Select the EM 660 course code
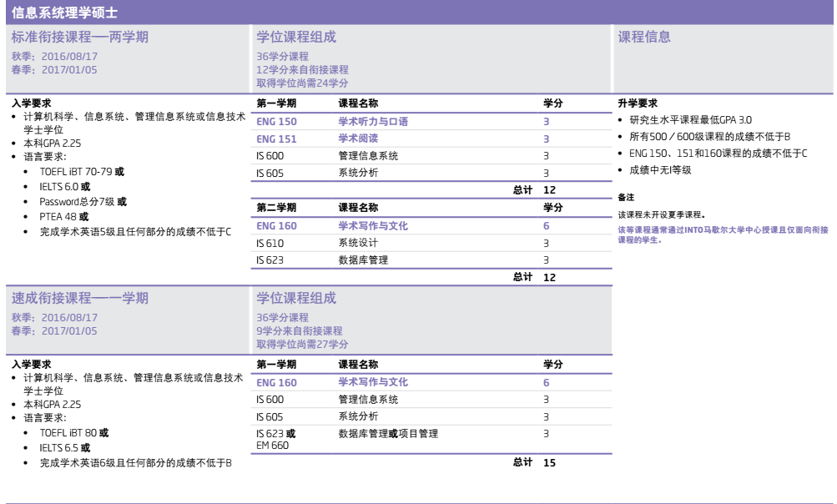 272,446
